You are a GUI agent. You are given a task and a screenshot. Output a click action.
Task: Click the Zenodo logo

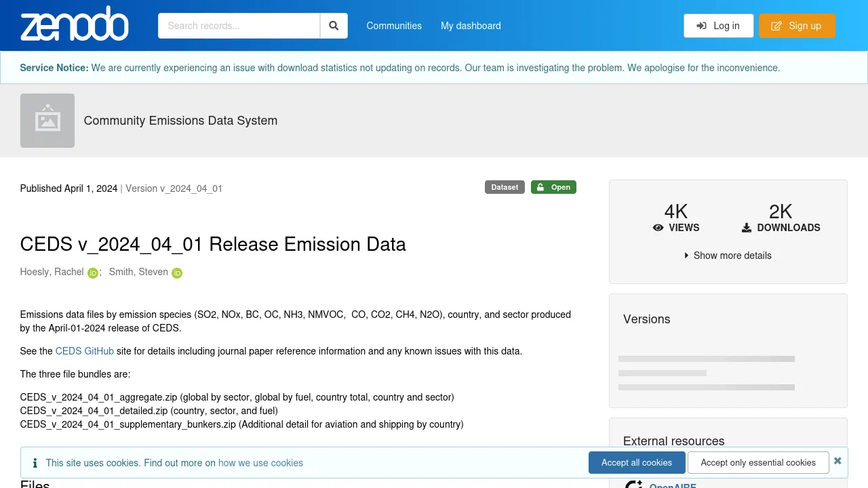pos(75,25)
